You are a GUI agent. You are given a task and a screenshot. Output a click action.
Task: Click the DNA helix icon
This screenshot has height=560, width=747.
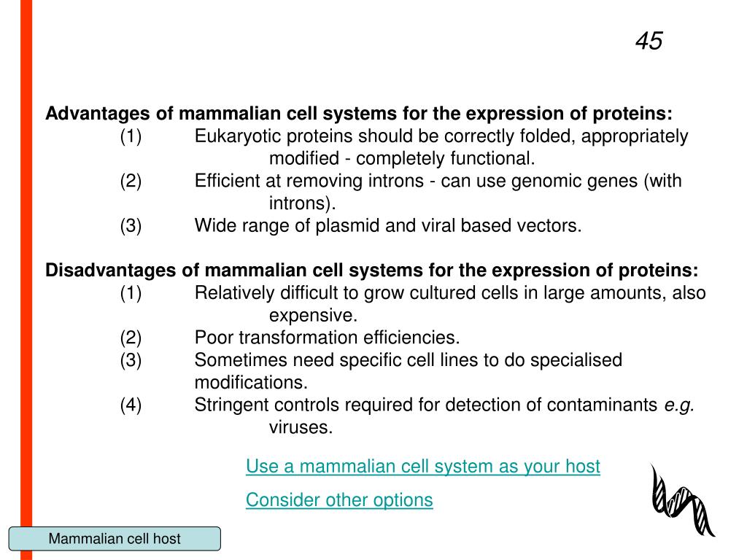(682, 500)
